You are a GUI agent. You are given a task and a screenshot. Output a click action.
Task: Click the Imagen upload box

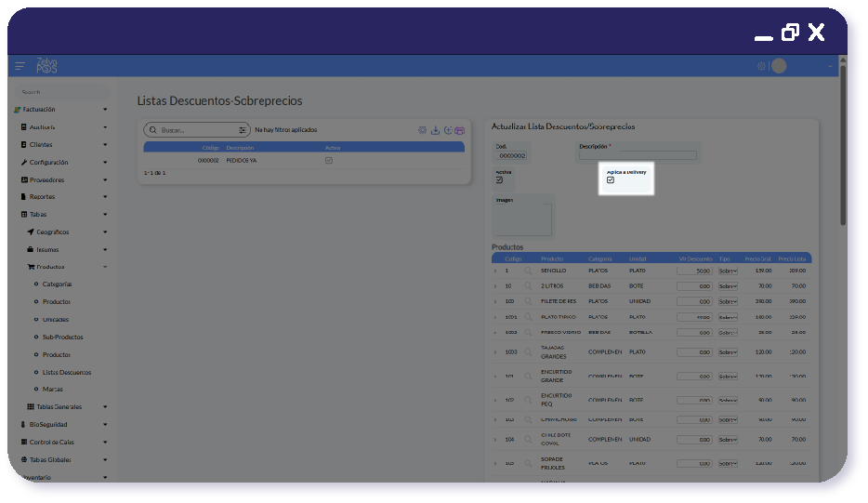(x=523, y=220)
